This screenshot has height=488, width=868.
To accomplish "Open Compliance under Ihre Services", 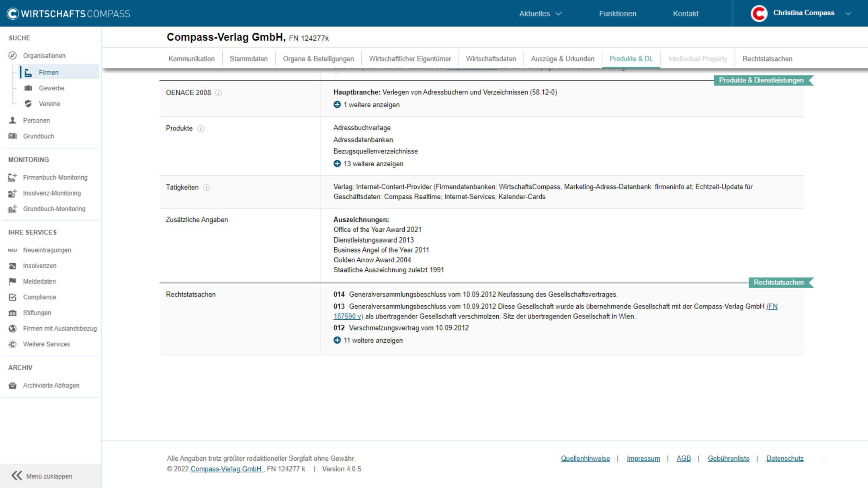I will 39,297.
